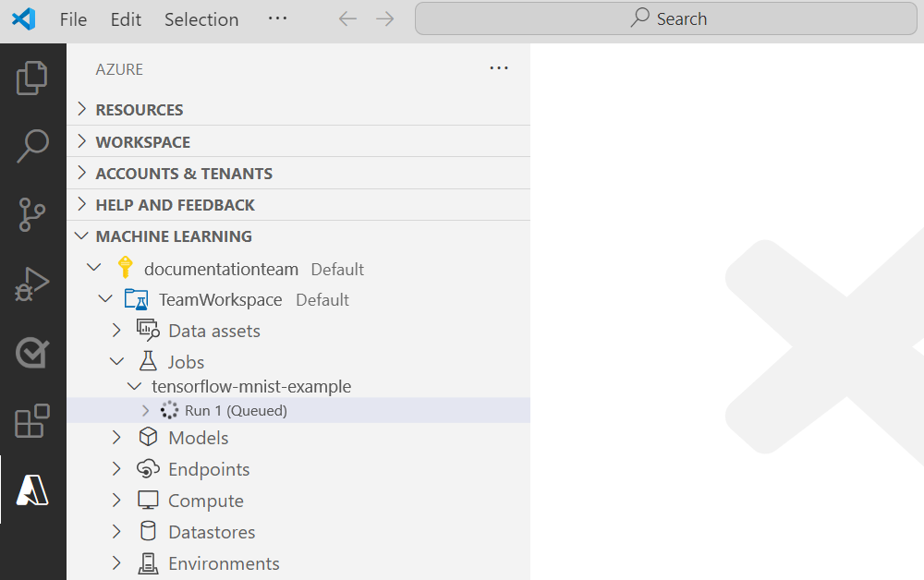The image size is (924, 580).
Task: Click the title bar overflow menu ellipsis
Action: click(277, 18)
